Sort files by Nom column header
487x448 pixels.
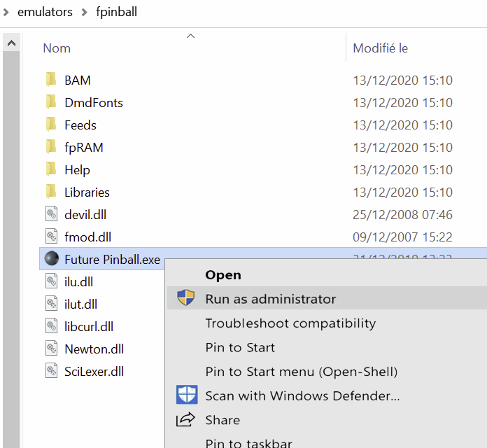point(57,48)
